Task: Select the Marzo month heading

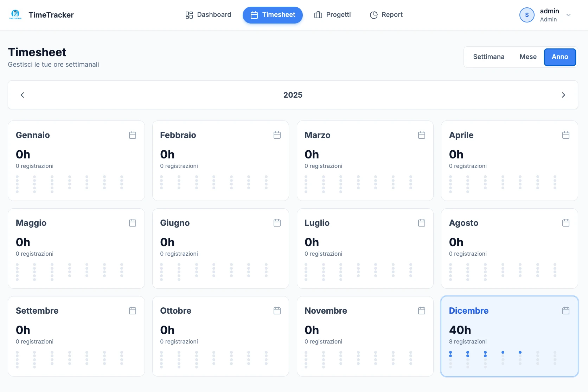Action: [x=317, y=135]
